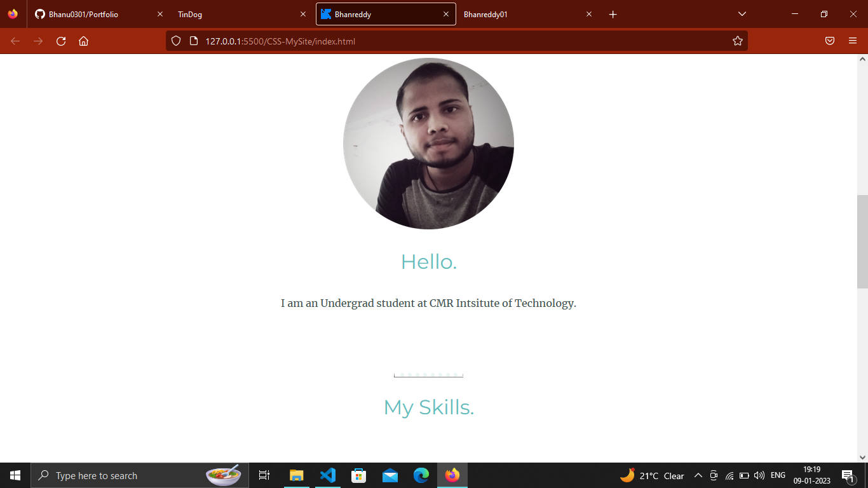Go back using the back arrow
This screenshot has width=868, height=488.
pos(15,41)
